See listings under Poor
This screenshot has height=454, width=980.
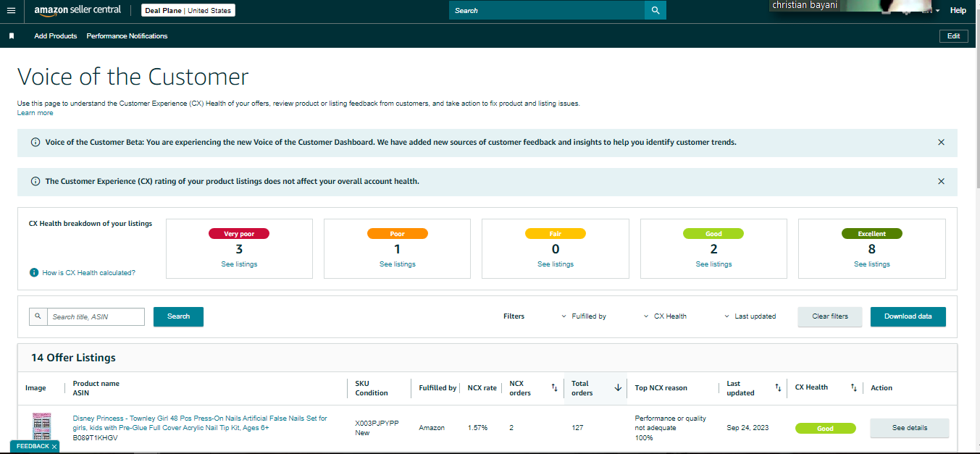tap(398, 264)
